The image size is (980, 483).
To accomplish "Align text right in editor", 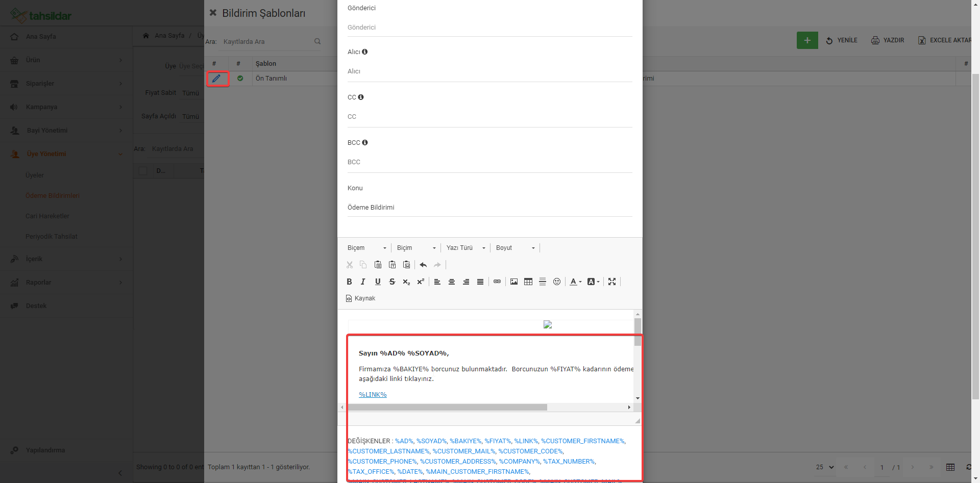I will coord(466,282).
